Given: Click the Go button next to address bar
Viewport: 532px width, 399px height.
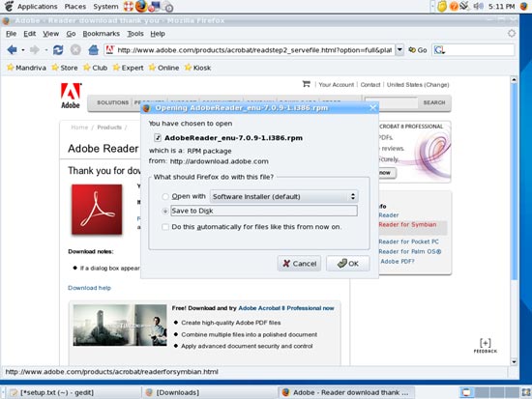Looking at the screenshot, I should 418,50.
